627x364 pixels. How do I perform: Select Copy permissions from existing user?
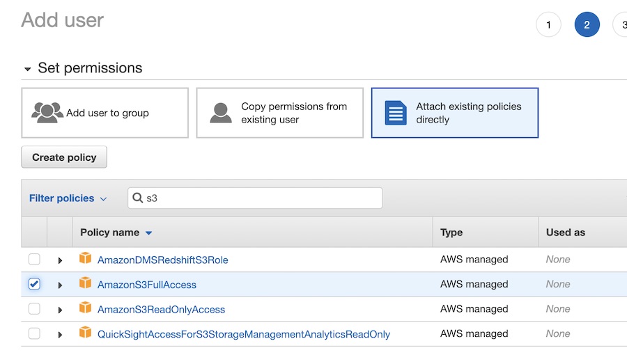[280, 113]
